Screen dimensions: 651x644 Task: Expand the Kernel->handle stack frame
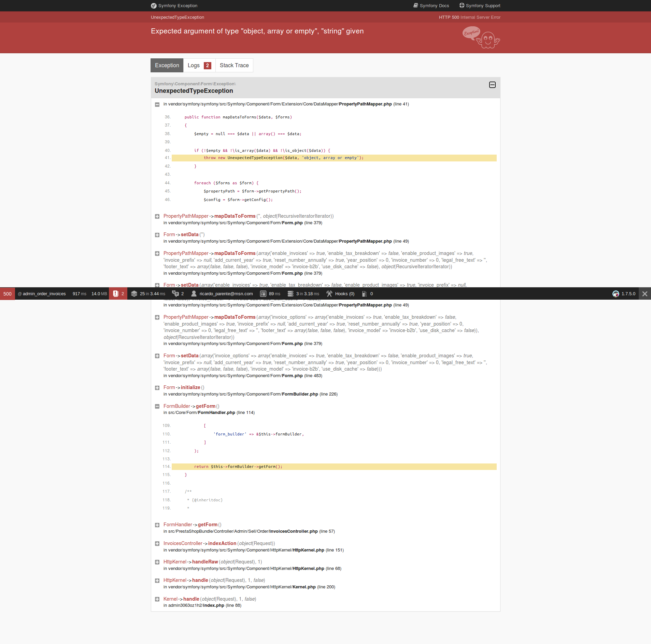coord(157,599)
